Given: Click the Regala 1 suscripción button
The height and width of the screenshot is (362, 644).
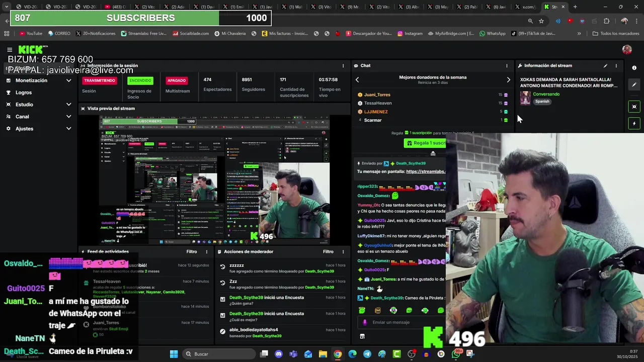Looking at the screenshot, I should (x=425, y=143).
